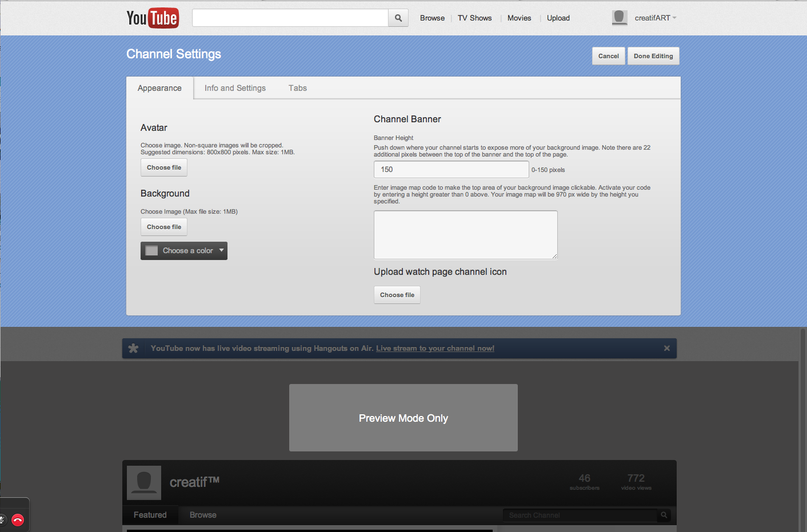
Task: Choose a file for the Background image
Action: coord(164,227)
